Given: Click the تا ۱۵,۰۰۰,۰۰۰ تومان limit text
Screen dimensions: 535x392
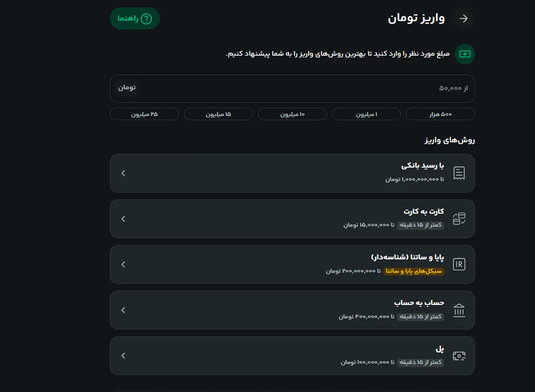Looking at the screenshot, I should coord(369,225).
